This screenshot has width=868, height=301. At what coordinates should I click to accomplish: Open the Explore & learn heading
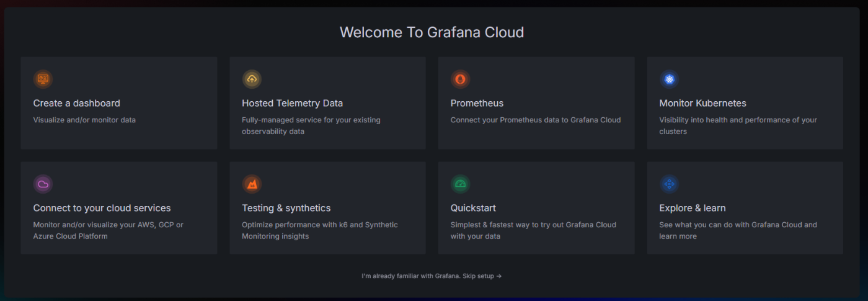tap(692, 208)
